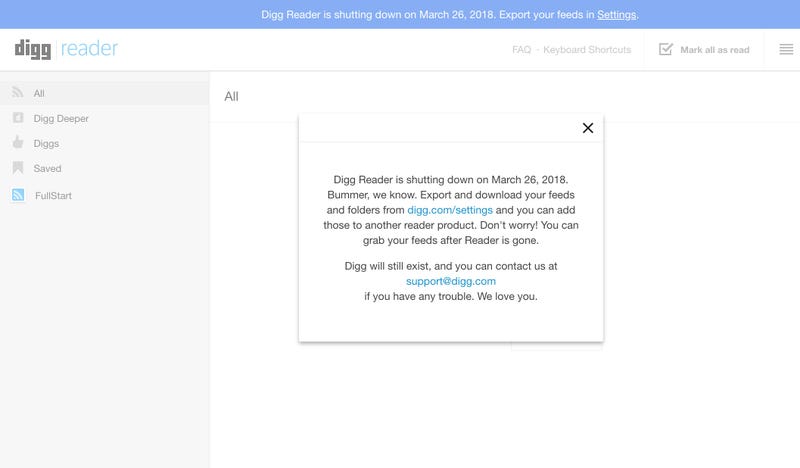The image size is (800, 468).
Task: Select the All feed icon in sidebar
Action: pyautogui.click(x=18, y=92)
